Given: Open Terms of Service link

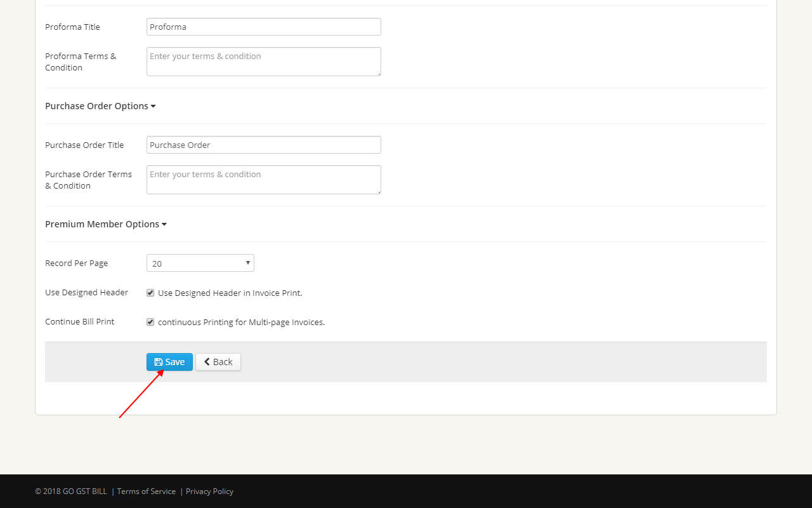Looking at the screenshot, I should coord(147,491).
